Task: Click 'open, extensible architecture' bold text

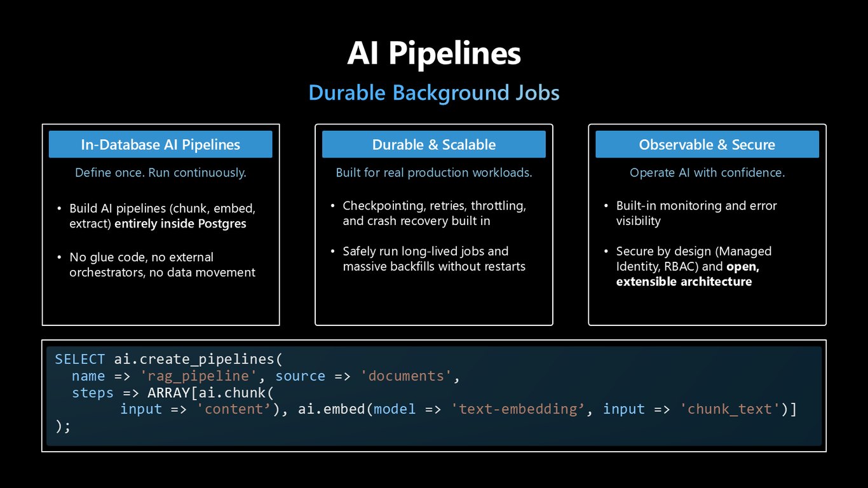Action: tap(684, 274)
